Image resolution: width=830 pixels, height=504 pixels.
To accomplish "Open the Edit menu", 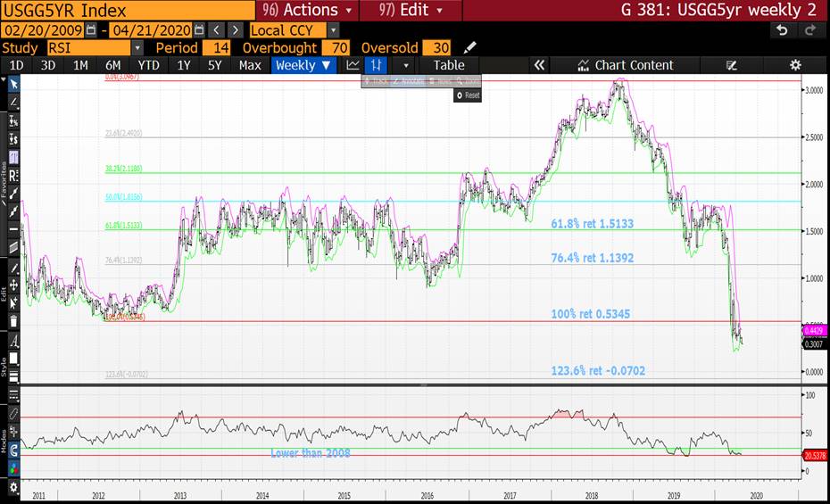I will point(410,11).
